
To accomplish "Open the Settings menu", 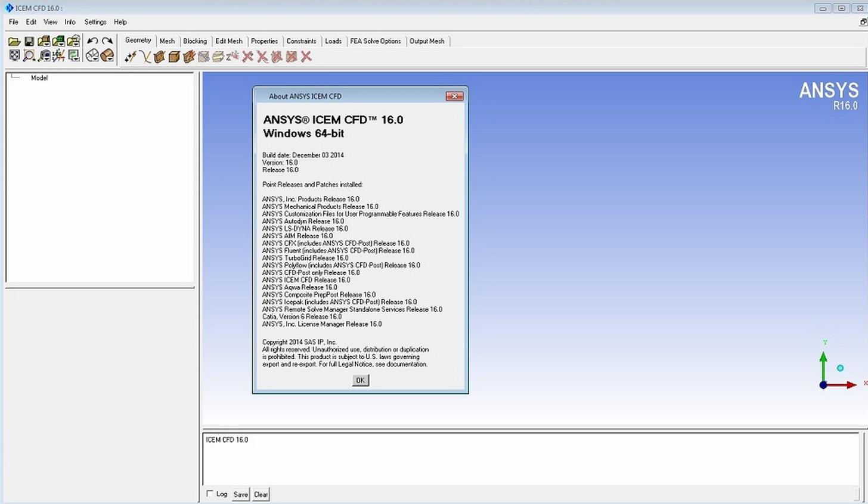I will pyautogui.click(x=95, y=22).
